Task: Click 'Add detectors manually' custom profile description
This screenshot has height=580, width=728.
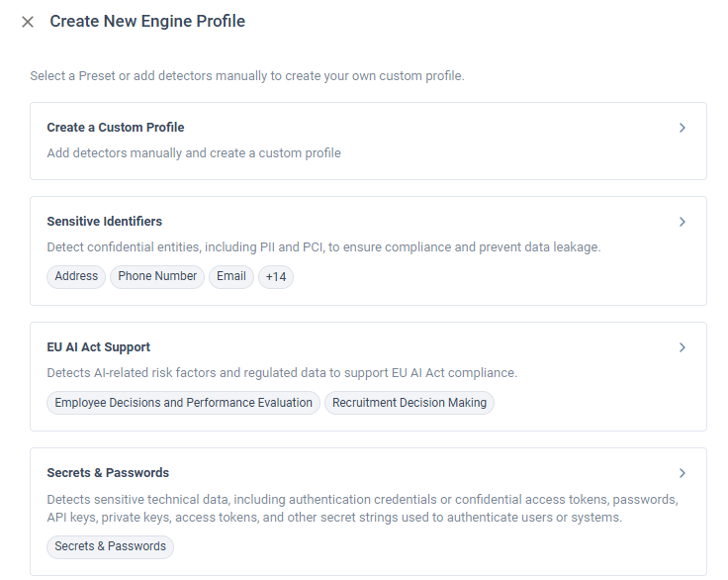Action: coord(194,153)
